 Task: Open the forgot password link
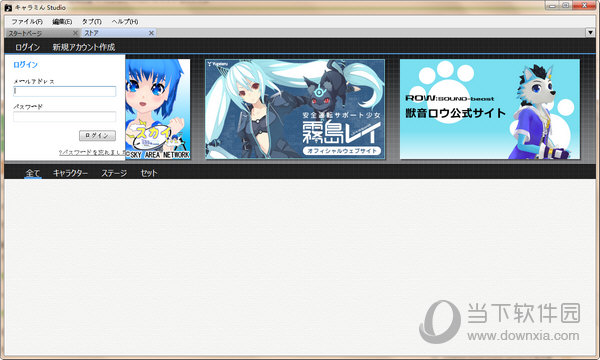pos(92,152)
